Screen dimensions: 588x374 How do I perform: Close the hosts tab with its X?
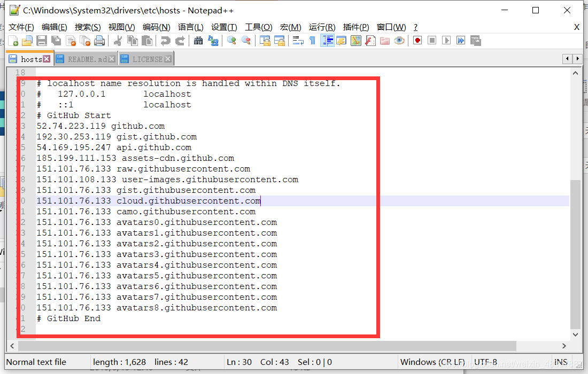tap(47, 59)
